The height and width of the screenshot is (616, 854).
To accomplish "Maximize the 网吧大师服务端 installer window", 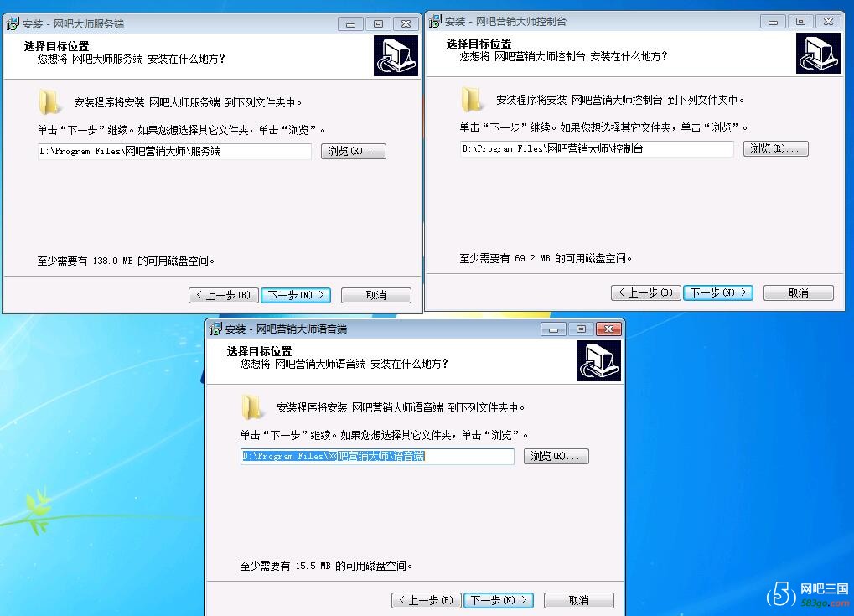I will pos(379,24).
